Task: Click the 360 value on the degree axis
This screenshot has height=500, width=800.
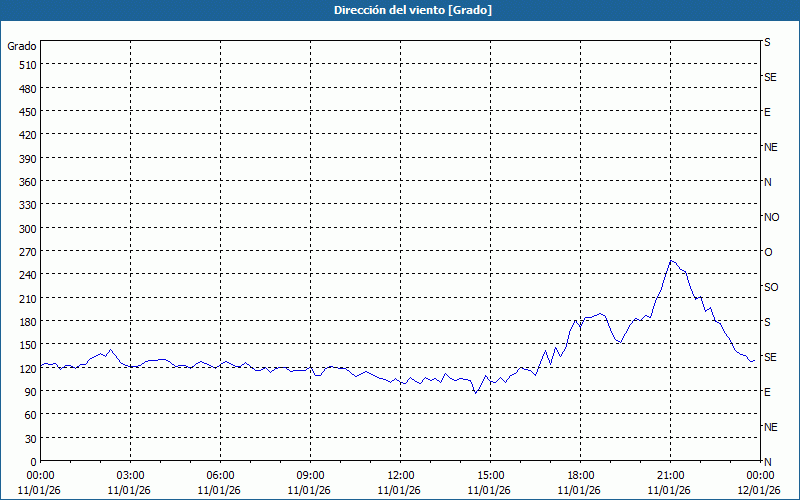Action: tap(27, 182)
